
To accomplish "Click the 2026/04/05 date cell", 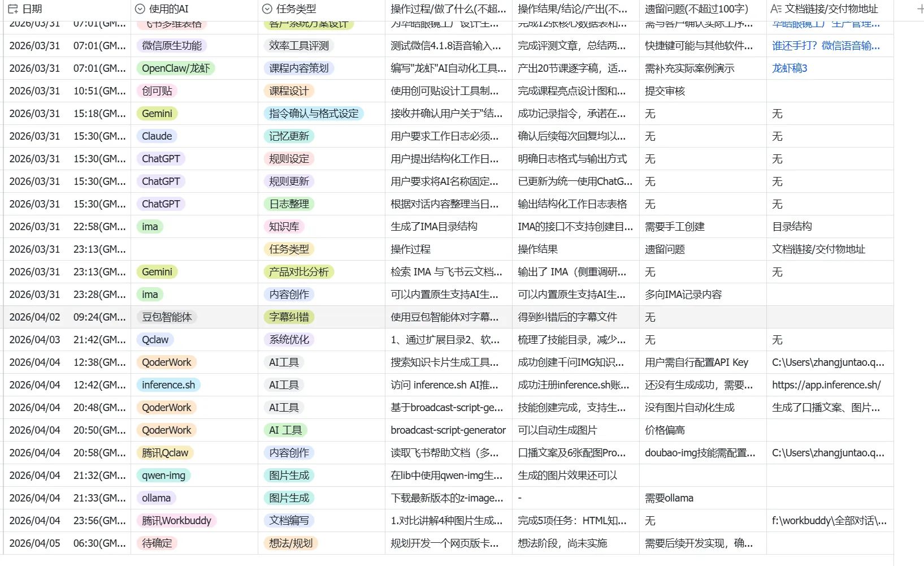I will click(67, 543).
